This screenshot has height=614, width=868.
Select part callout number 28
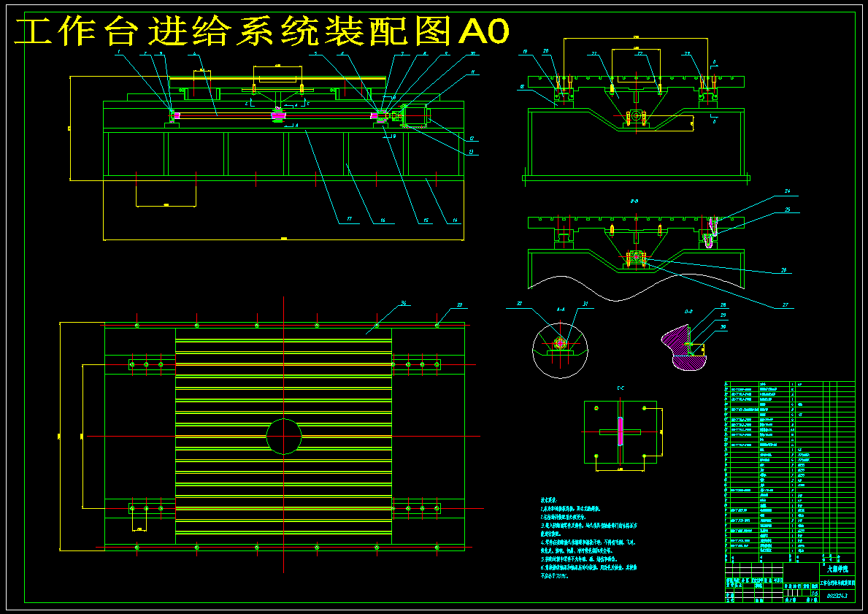click(723, 305)
